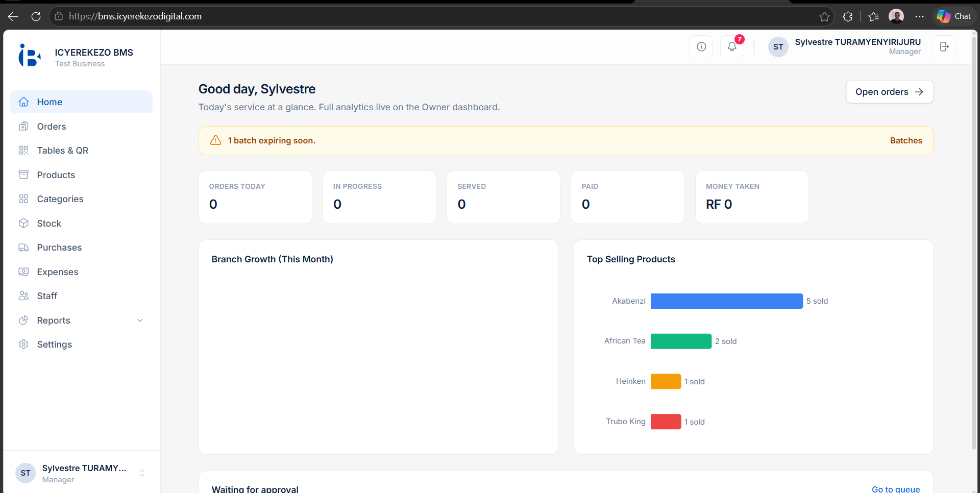Click the browser profile picture
980x493 pixels.
click(896, 16)
